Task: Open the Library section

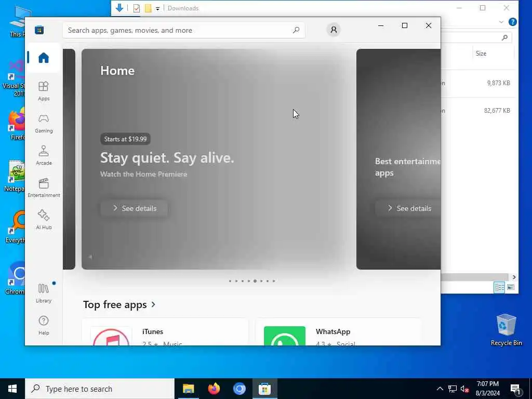Action: pos(44,293)
